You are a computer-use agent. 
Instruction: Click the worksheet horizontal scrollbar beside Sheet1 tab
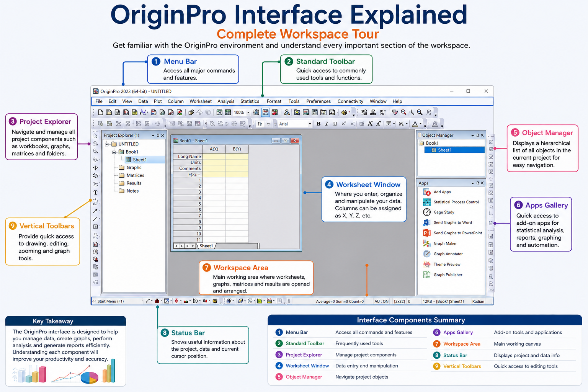[x=237, y=246]
